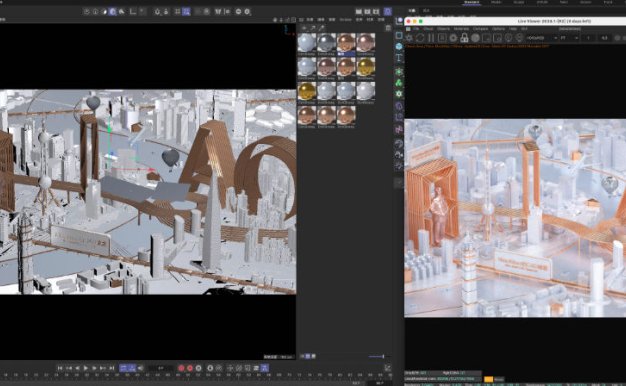Click the highlighted blue icon in top-left toolbar
The image size is (626, 386).
click(113, 12)
